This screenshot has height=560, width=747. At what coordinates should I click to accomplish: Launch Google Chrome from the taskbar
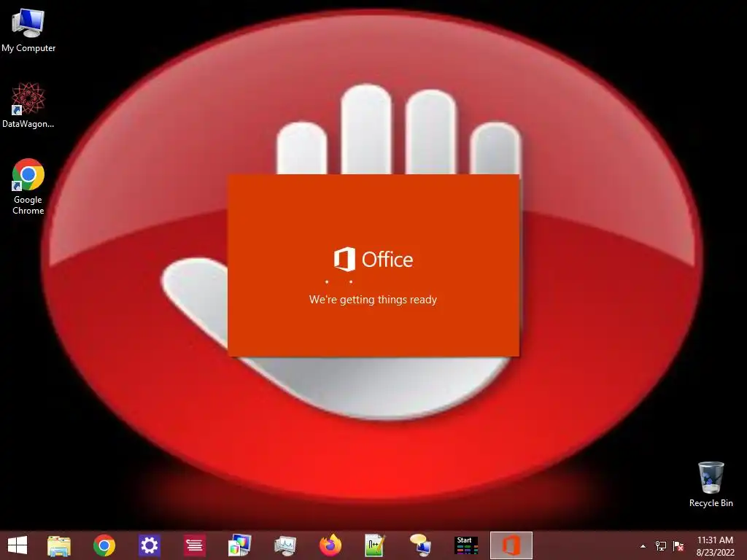(104, 545)
